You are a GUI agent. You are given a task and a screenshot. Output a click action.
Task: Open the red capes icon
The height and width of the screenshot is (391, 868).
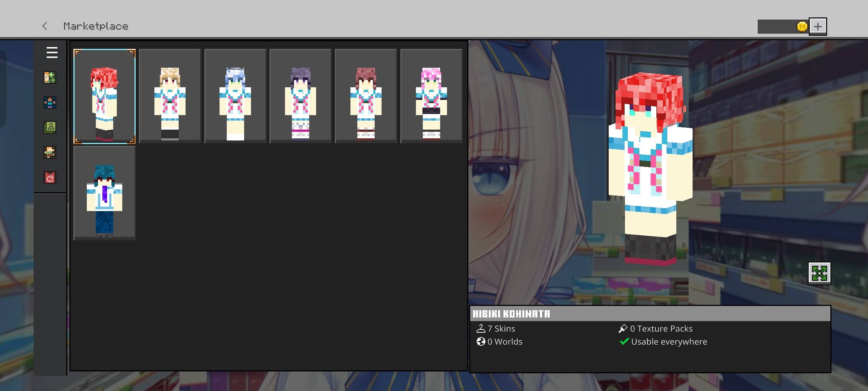(50, 177)
